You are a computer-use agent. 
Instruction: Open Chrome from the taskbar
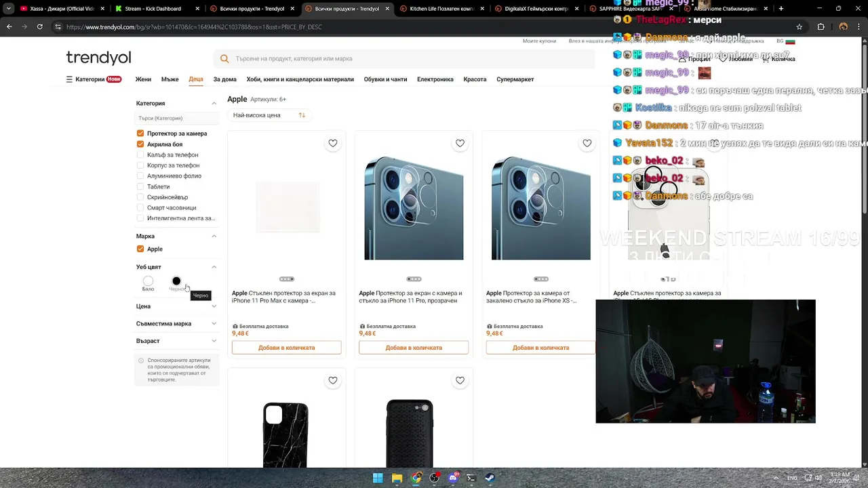tap(416, 478)
